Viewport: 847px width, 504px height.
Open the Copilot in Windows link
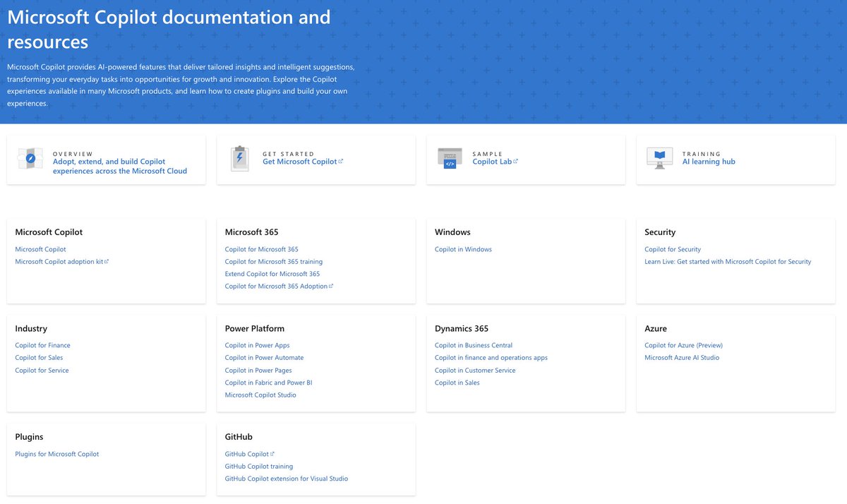click(x=463, y=249)
